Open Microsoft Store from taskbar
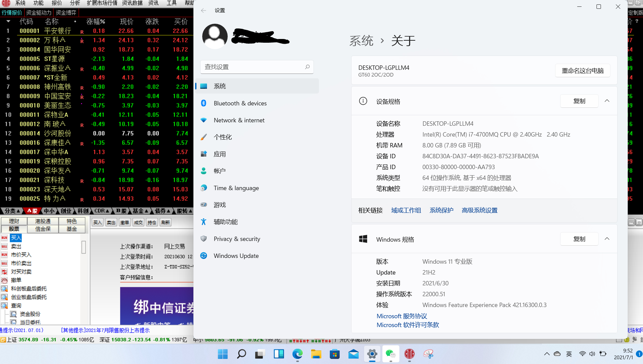The image size is (643, 364). pos(335,354)
